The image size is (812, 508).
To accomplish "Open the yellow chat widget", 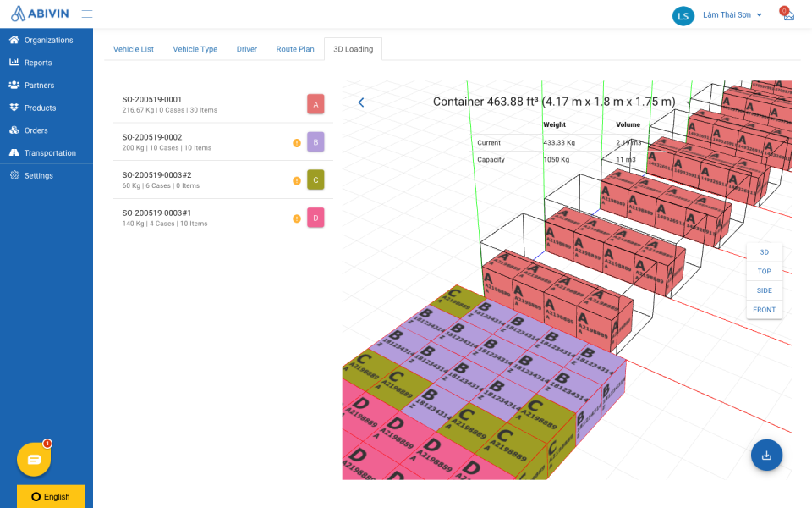I will click(x=34, y=459).
